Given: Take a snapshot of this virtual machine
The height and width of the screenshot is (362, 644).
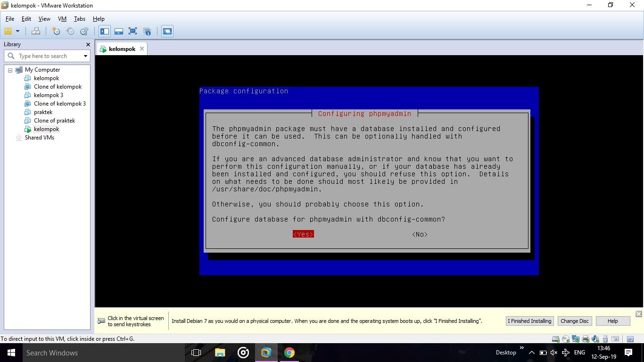Looking at the screenshot, I should [x=56, y=31].
